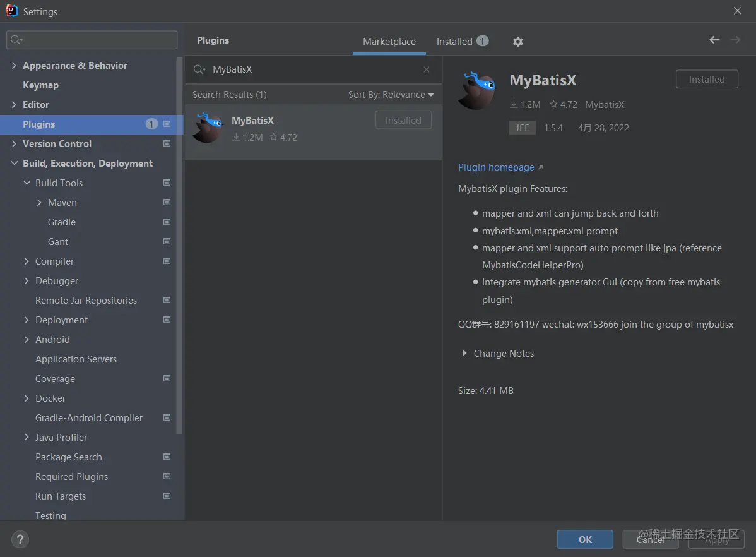This screenshot has width=756, height=557.
Task: Switch to the Installed tab
Action: click(x=462, y=42)
